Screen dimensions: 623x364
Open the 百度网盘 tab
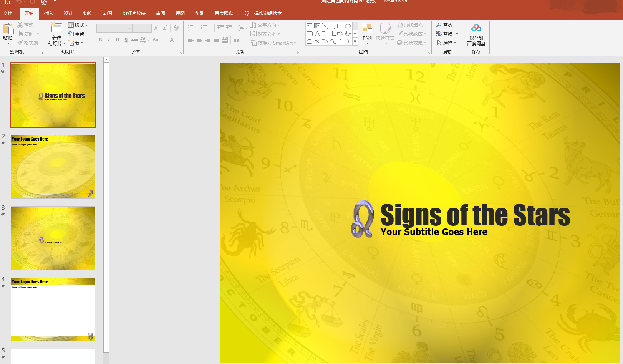click(224, 13)
